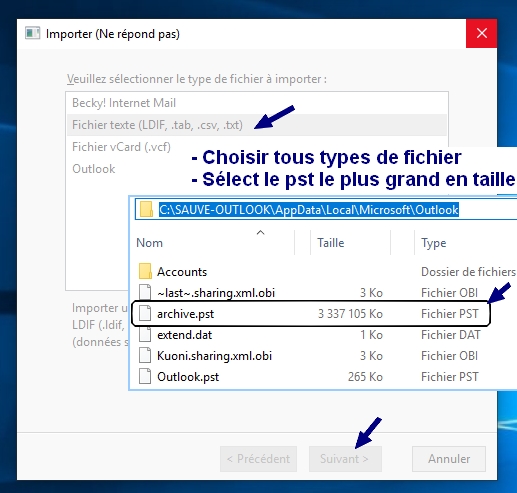Screen dimensions: 517x493
Task: Click the Annuler button
Action: 449,459
